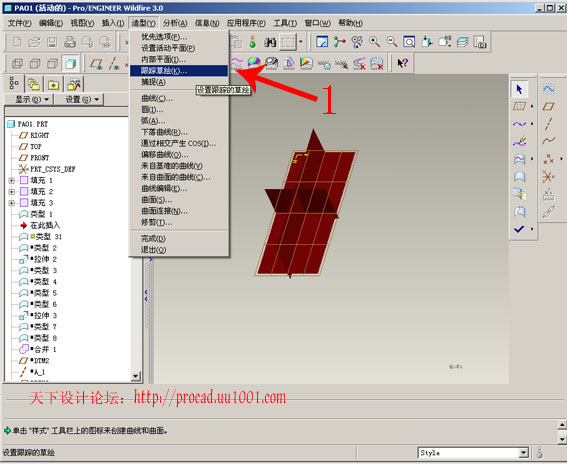Choose 曲线编辑(E) in the menu
Viewport: 567px width, 464px height.
point(179,188)
